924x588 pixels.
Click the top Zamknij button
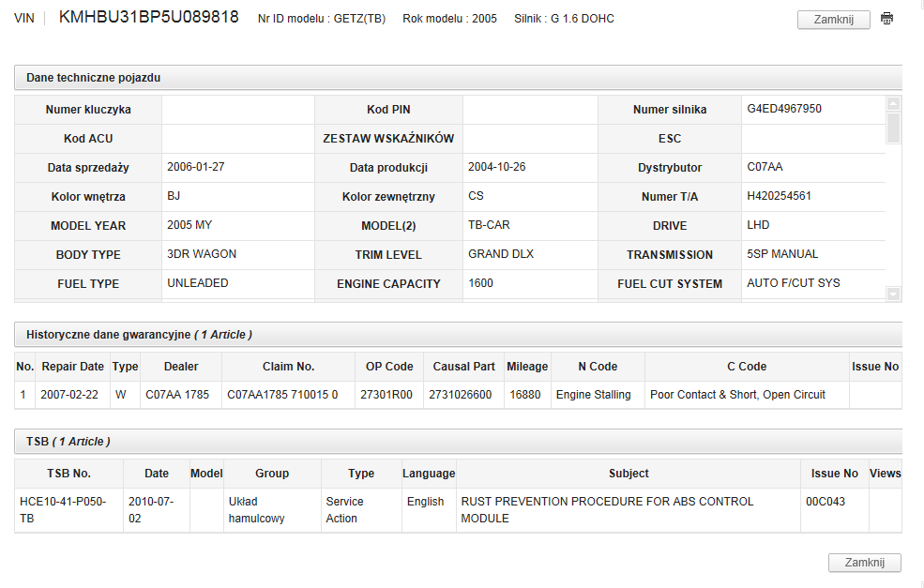833,20
